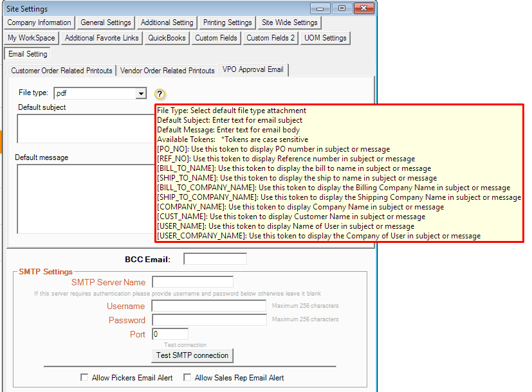532x392 pixels.
Task: Click the Default message text area
Action: coord(84,199)
